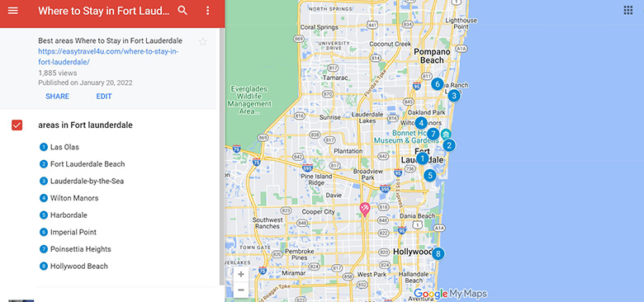Click the search magnifier icon

click(x=182, y=11)
